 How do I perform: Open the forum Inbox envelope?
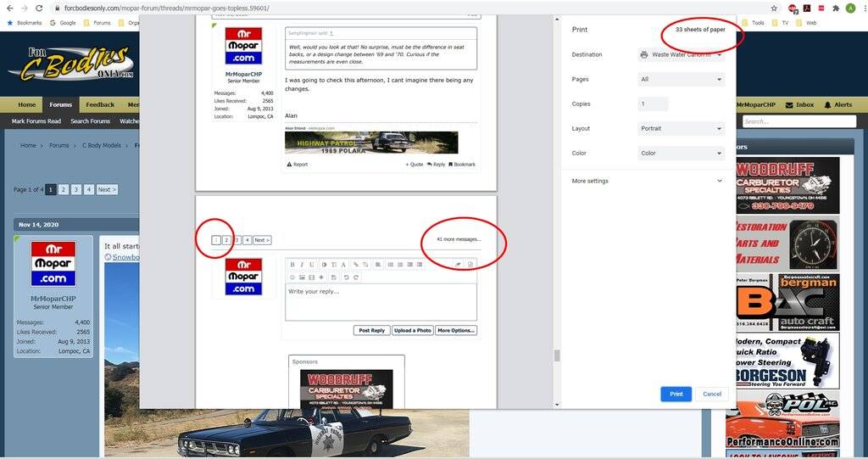pyautogui.click(x=799, y=104)
